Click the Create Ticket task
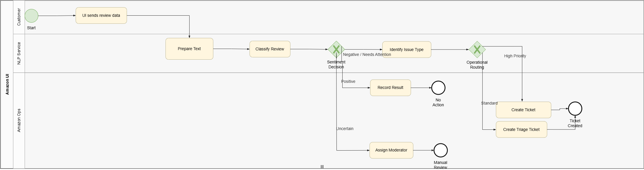The height and width of the screenshot is (170, 644). [523, 110]
